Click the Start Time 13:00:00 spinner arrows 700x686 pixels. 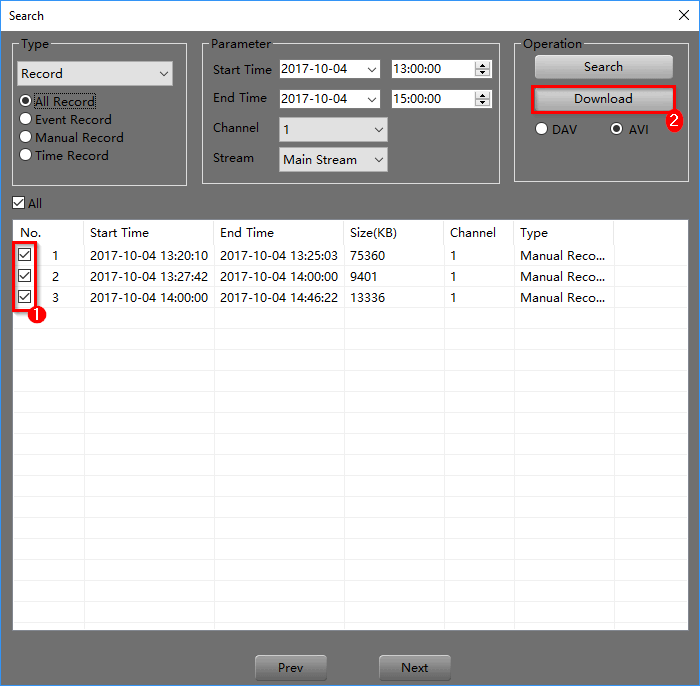pos(482,70)
